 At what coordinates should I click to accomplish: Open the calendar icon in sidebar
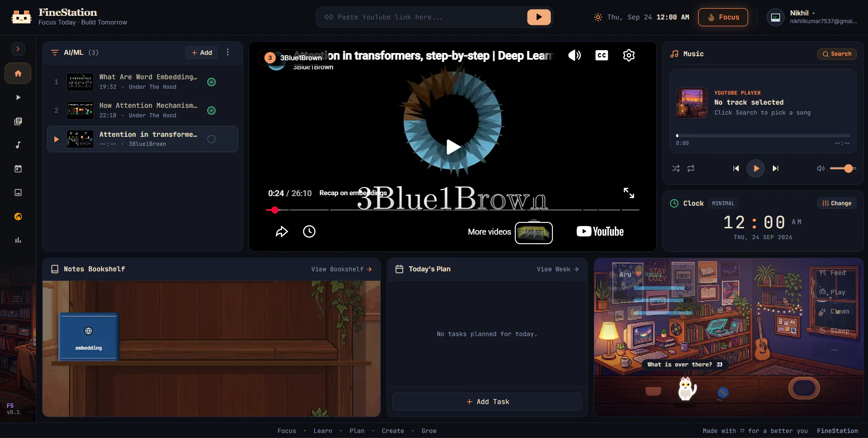pyautogui.click(x=18, y=169)
